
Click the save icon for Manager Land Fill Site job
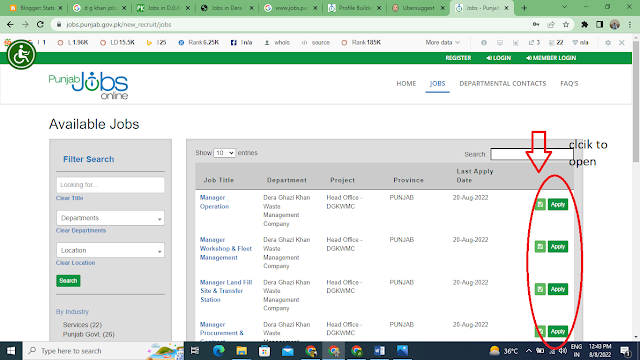pos(540,289)
